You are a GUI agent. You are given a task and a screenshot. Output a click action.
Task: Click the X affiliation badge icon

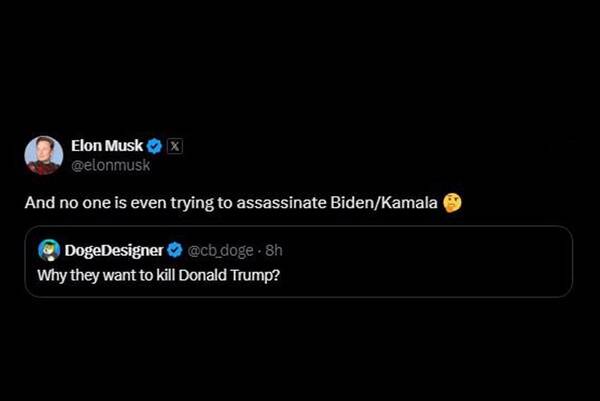(x=175, y=146)
